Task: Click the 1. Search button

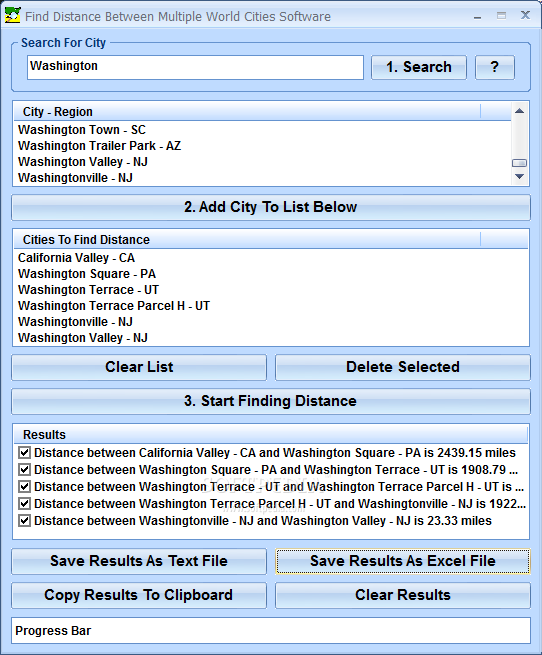Action: pos(419,67)
